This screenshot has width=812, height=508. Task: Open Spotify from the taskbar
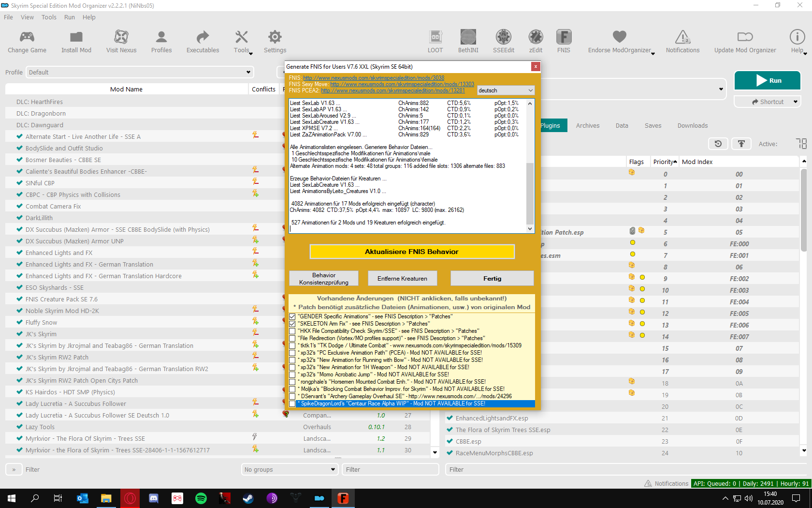pos(201,498)
